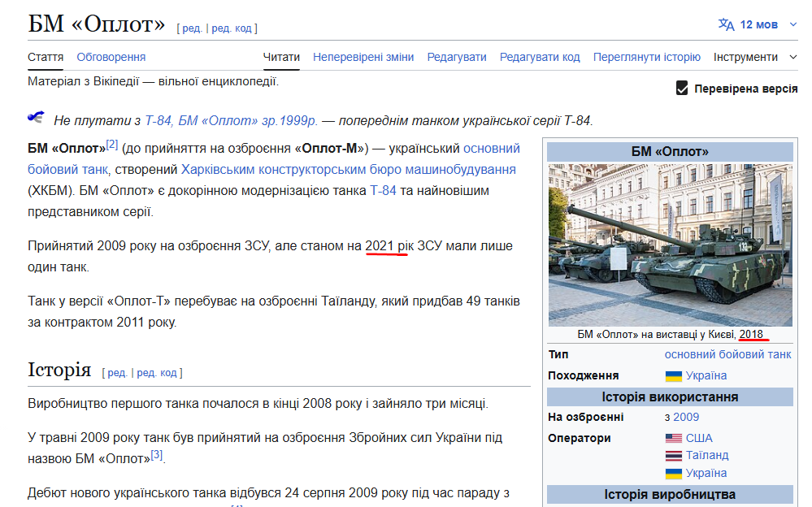The height and width of the screenshot is (507, 812).
Task: Click the USA flag in the Оператори list
Action: [x=675, y=436]
